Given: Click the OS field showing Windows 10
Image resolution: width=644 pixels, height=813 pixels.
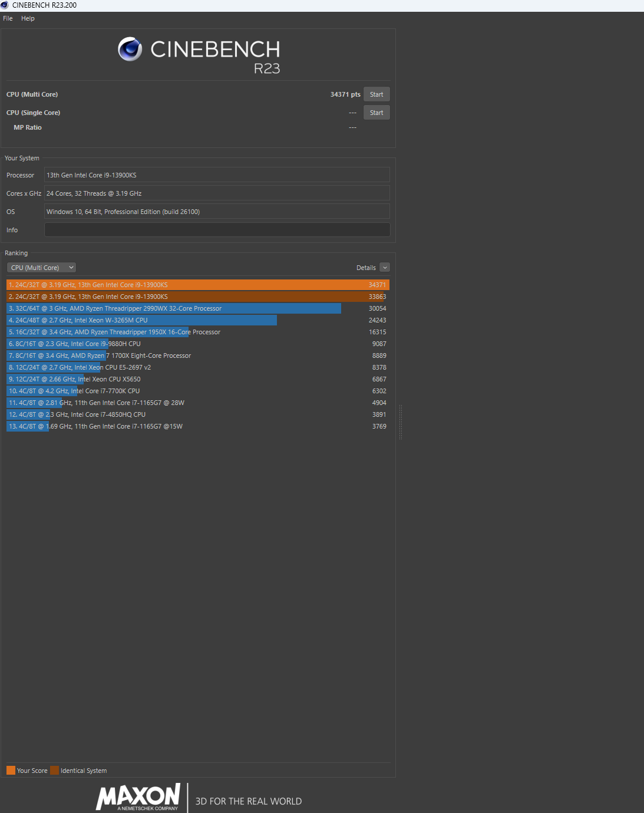Looking at the screenshot, I should click(x=217, y=212).
